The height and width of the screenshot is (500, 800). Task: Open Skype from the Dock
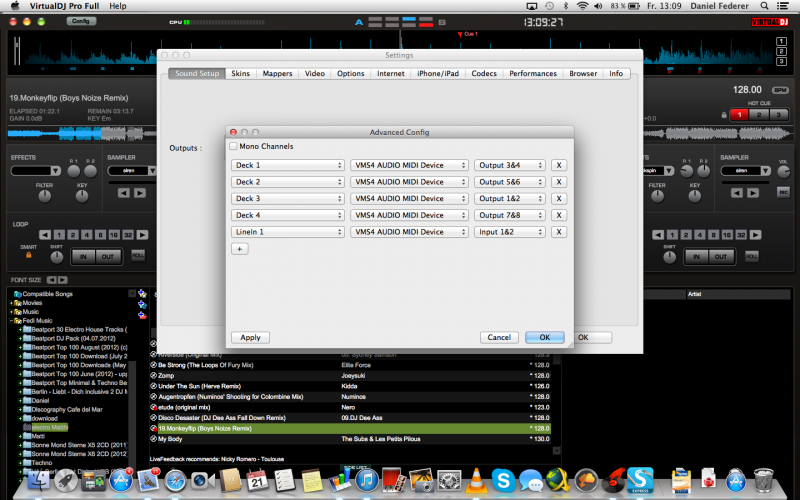(x=504, y=480)
